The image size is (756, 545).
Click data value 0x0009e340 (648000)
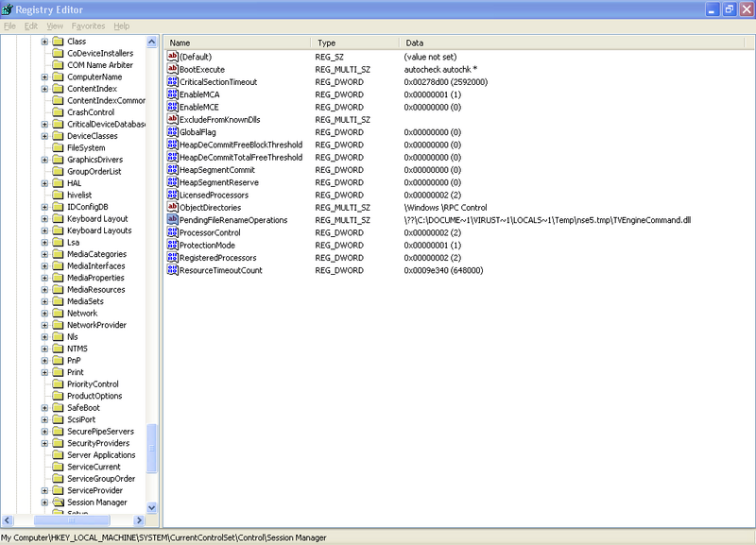(x=443, y=270)
